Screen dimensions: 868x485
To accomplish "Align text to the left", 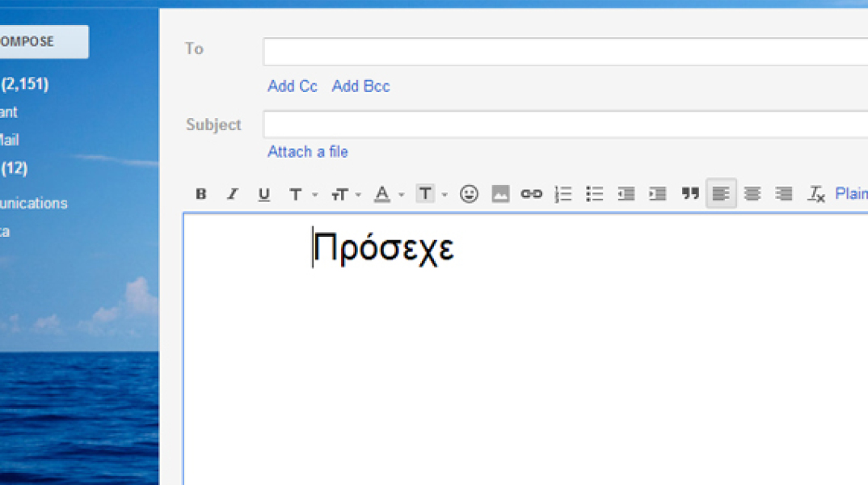I will point(721,194).
